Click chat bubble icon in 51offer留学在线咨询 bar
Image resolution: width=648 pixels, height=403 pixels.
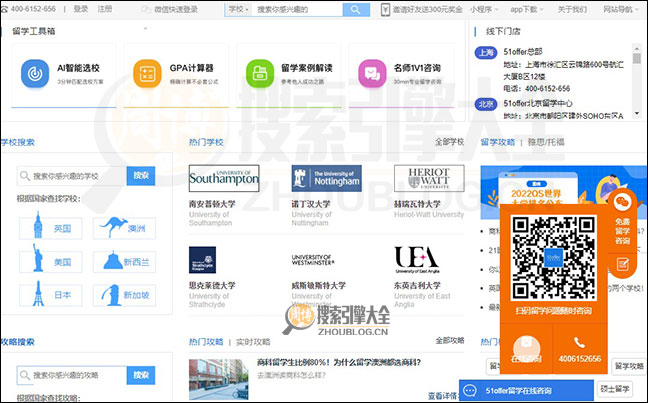[470, 391]
